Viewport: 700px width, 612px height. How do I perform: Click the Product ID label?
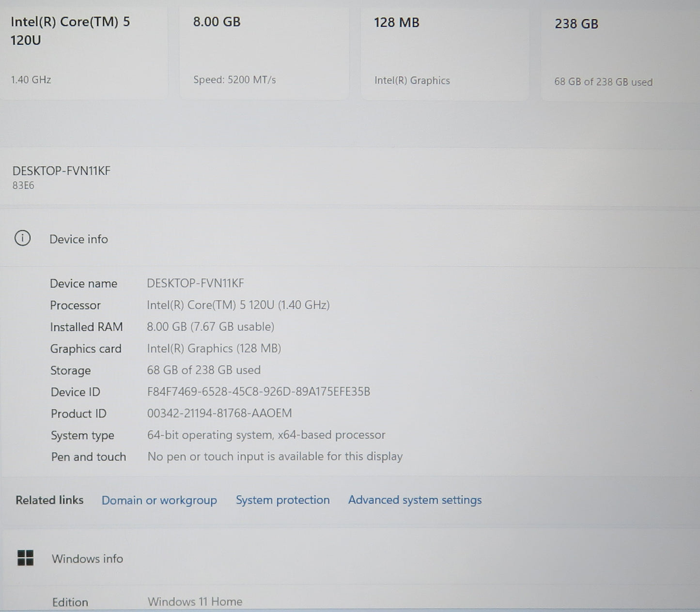(x=78, y=413)
